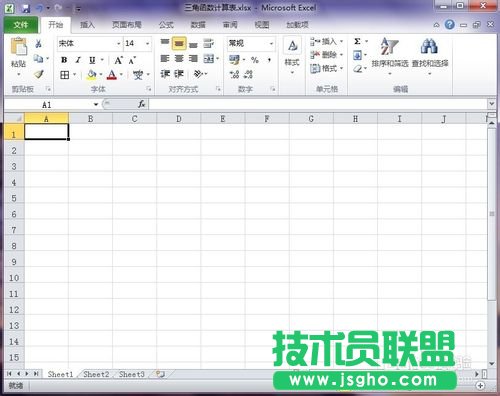
Task: Toggle top align button
Action: pos(165,43)
